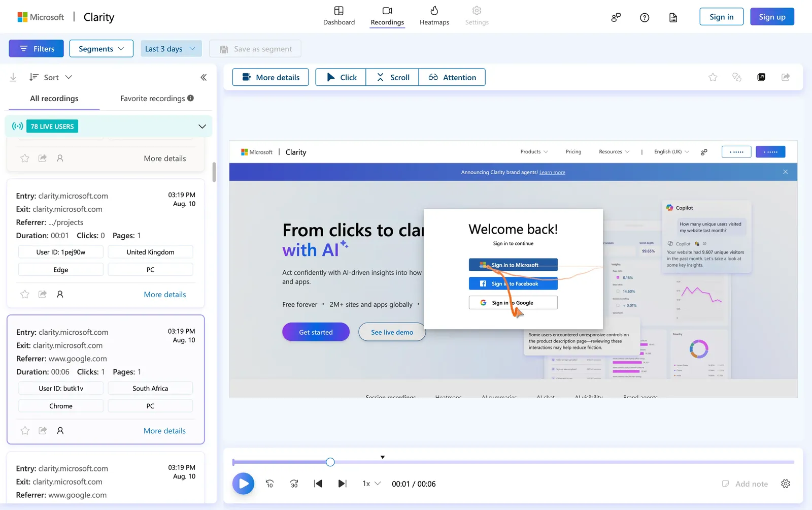Click the playback progress slider handle
Image resolution: width=812 pixels, height=510 pixels.
(330, 462)
